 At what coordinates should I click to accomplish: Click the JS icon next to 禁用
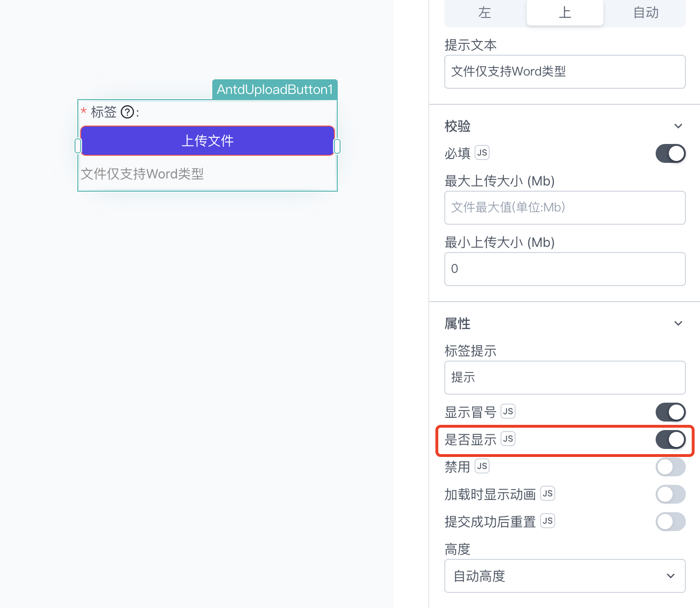pyautogui.click(x=482, y=466)
